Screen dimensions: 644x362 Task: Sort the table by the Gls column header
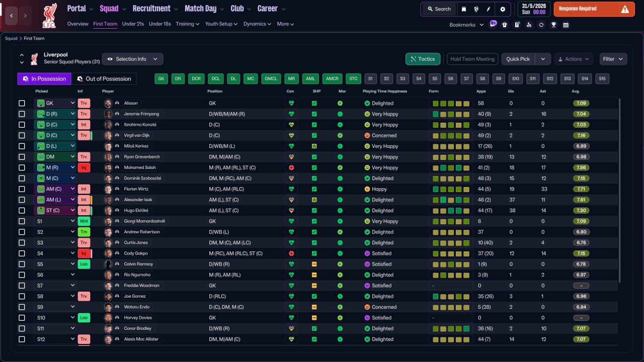coord(512,92)
